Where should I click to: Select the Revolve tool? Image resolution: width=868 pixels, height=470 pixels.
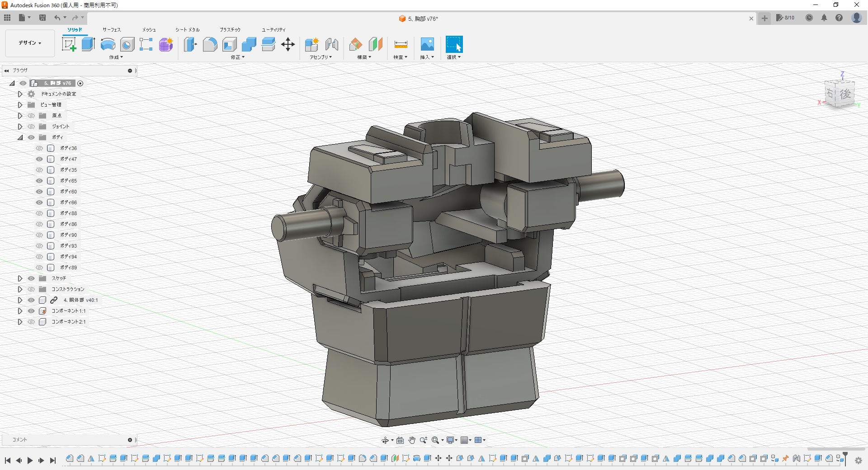click(x=108, y=44)
